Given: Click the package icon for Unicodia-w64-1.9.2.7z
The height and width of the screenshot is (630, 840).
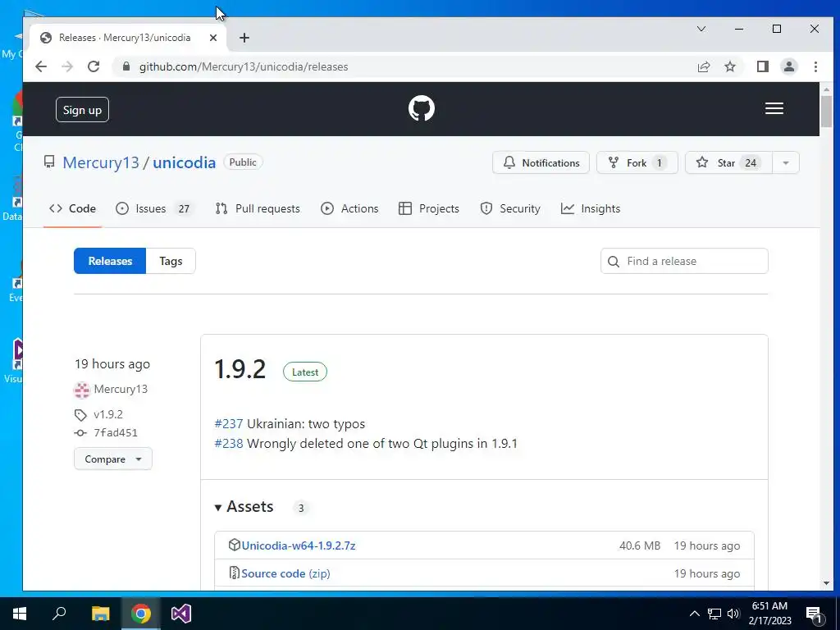Looking at the screenshot, I should click(234, 545).
